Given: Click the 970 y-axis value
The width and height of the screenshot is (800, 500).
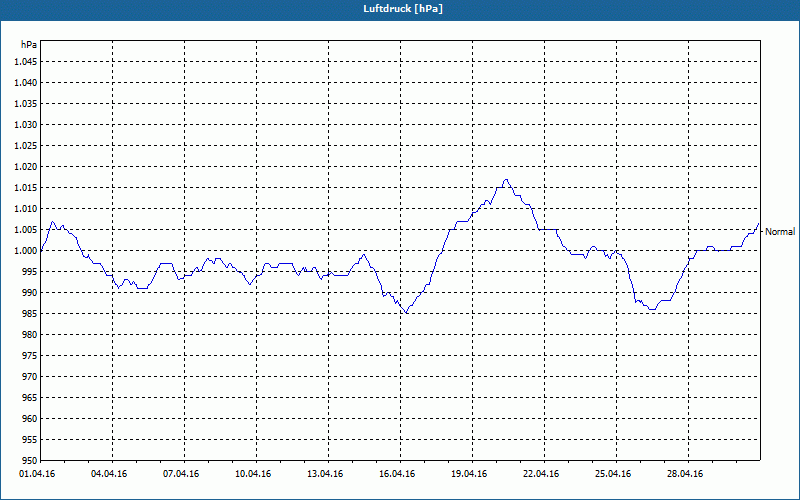Looking at the screenshot, I should pos(30,377).
